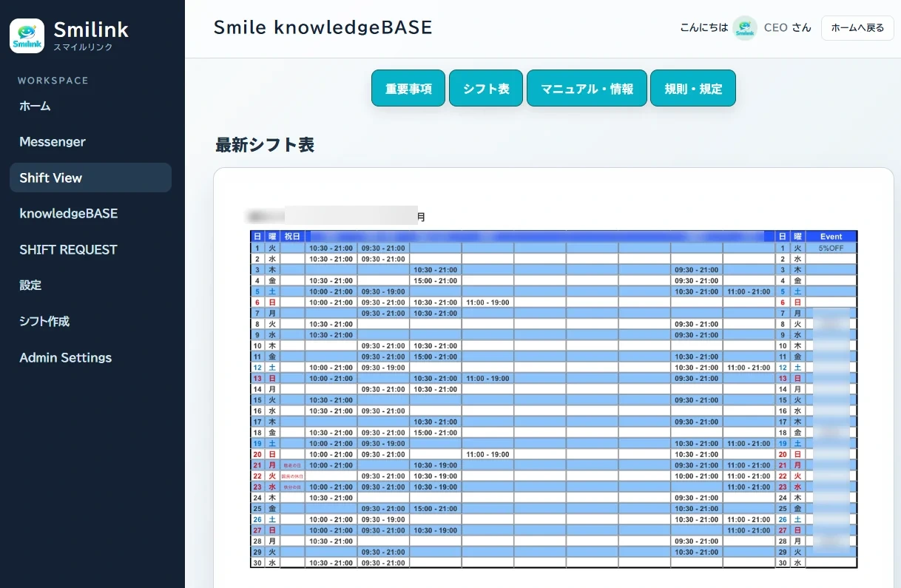Click the 祝日 column header
The image size is (901, 588).
pyautogui.click(x=292, y=237)
